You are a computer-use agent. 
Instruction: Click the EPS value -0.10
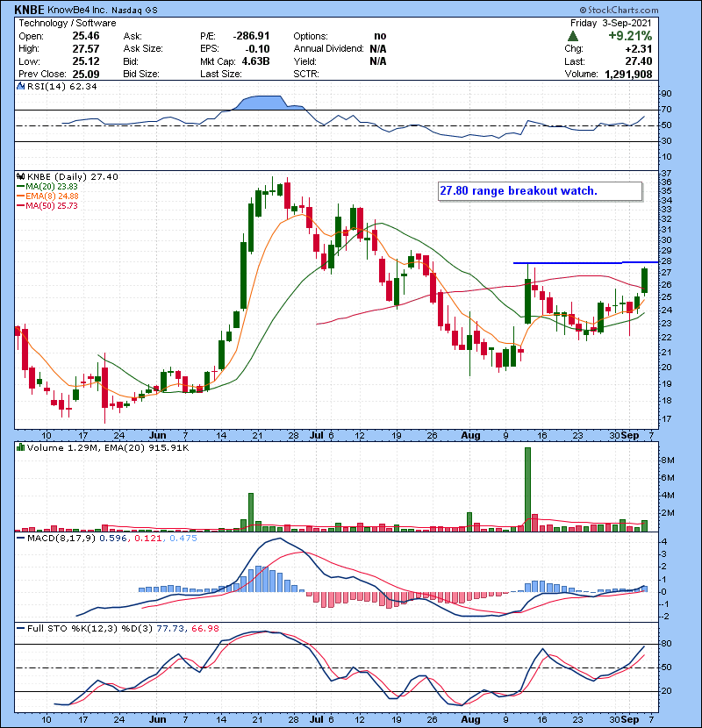tap(257, 49)
